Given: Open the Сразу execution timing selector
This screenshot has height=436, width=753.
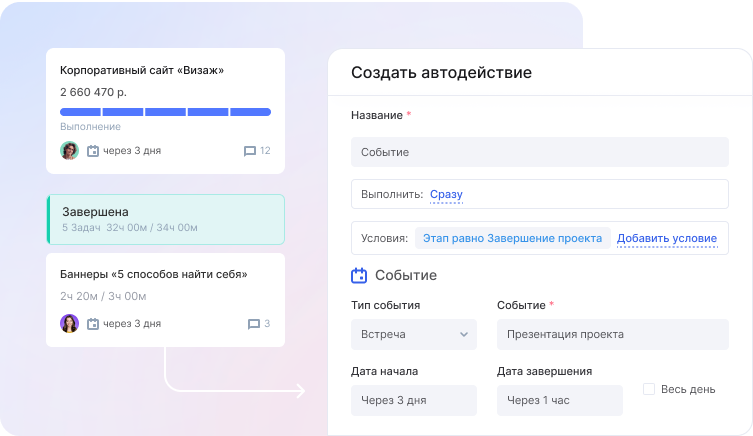Looking at the screenshot, I should 446,194.
